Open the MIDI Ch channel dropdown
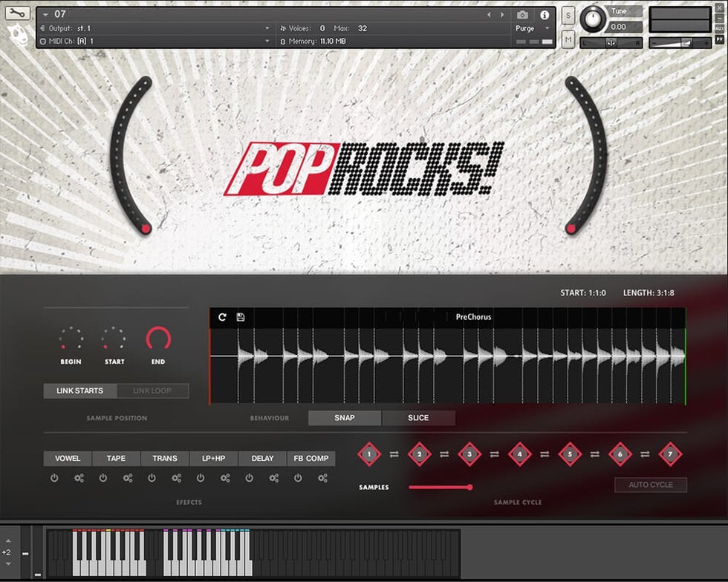Screen dimensions: 728x582 [267, 41]
